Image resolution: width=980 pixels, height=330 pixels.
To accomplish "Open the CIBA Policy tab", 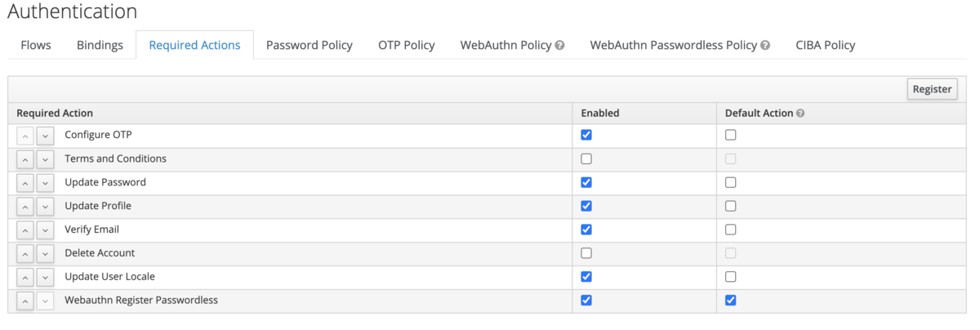I will [825, 45].
